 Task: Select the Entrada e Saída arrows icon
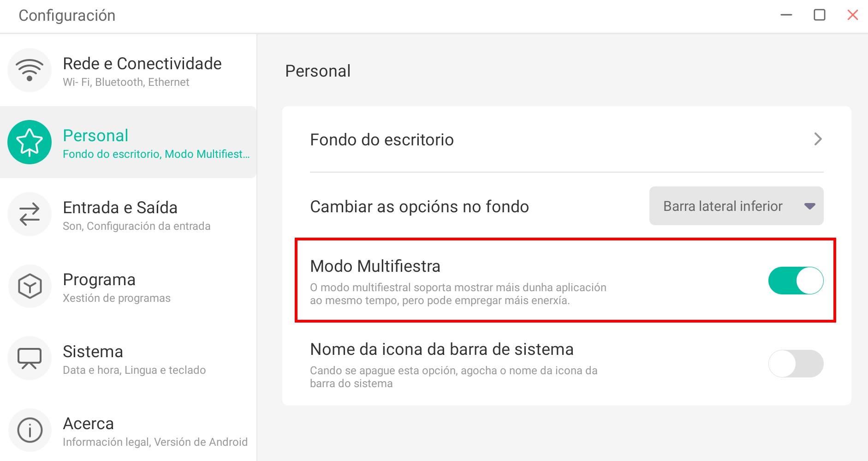tap(30, 214)
